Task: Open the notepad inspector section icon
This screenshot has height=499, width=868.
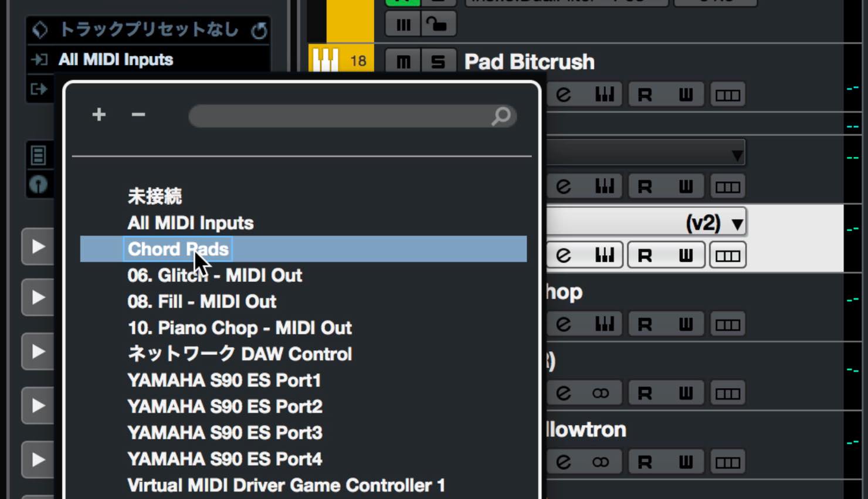Action: (38, 155)
